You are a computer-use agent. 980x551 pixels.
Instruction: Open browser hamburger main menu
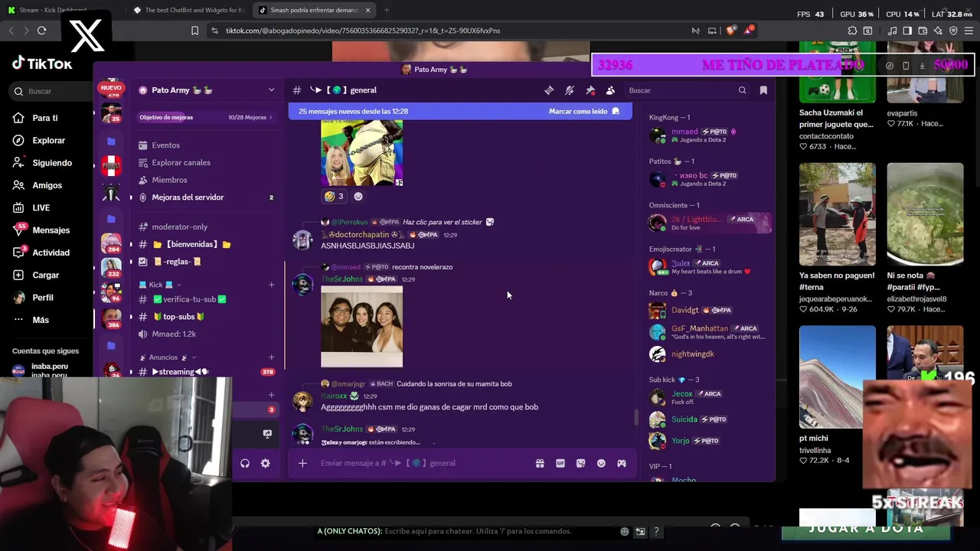click(x=969, y=31)
